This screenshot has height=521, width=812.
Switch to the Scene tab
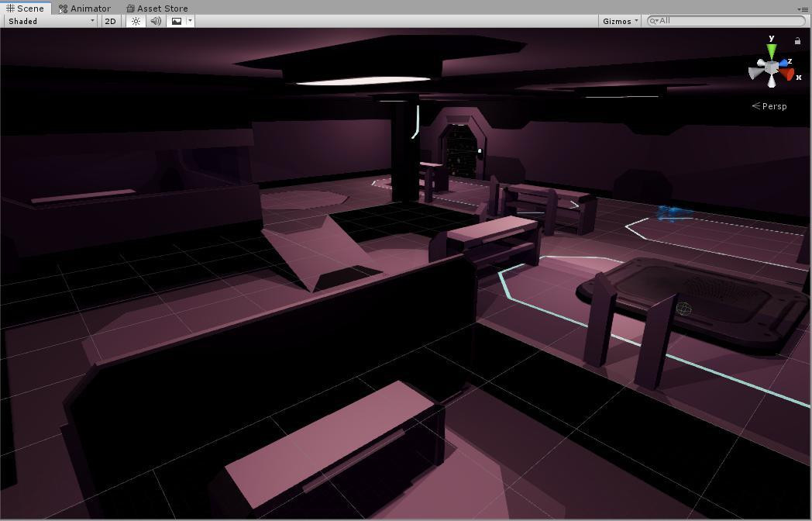click(x=26, y=9)
